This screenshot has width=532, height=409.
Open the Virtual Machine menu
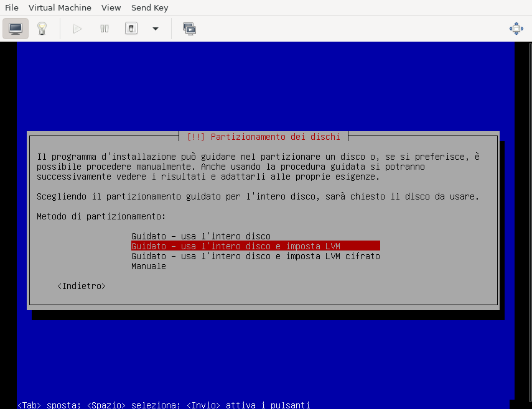click(60, 7)
